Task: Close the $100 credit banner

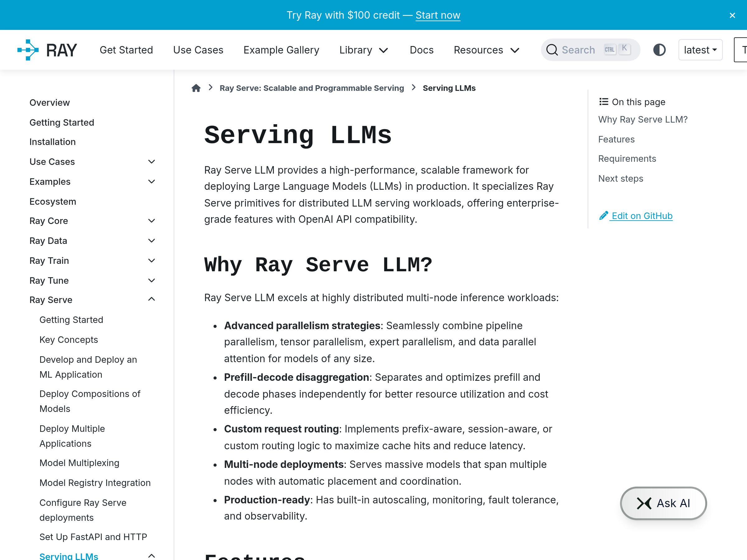Action: 732,15
